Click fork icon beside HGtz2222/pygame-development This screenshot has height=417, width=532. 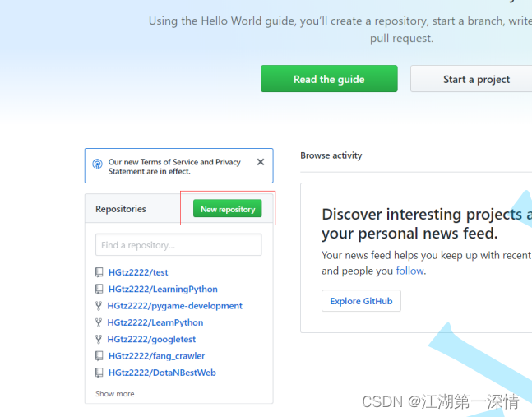(99, 306)
